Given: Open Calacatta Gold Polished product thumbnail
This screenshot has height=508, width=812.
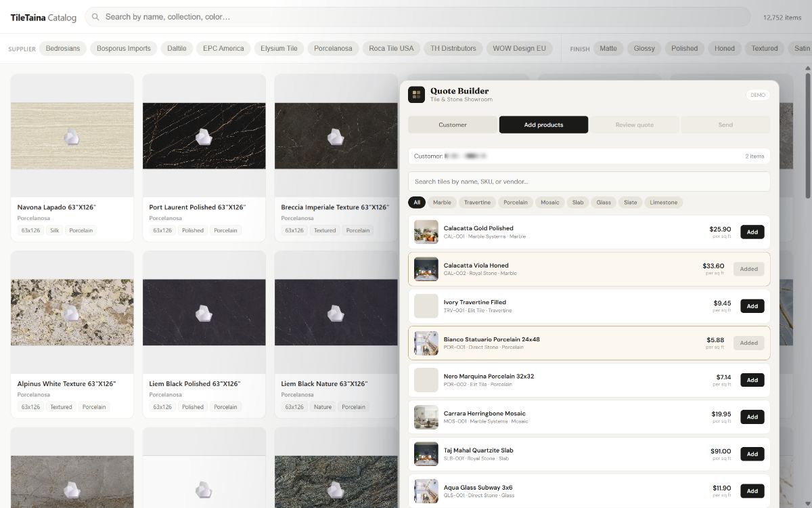Looking at the screenshot, I should point(426,232).
